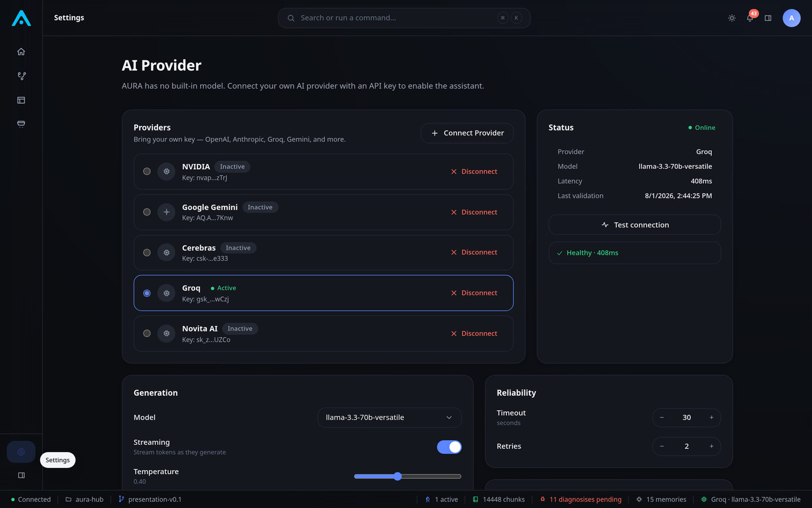The image size is (812, 508).
Task: Click the Novita AI provider icon
Action: [166, 334]
